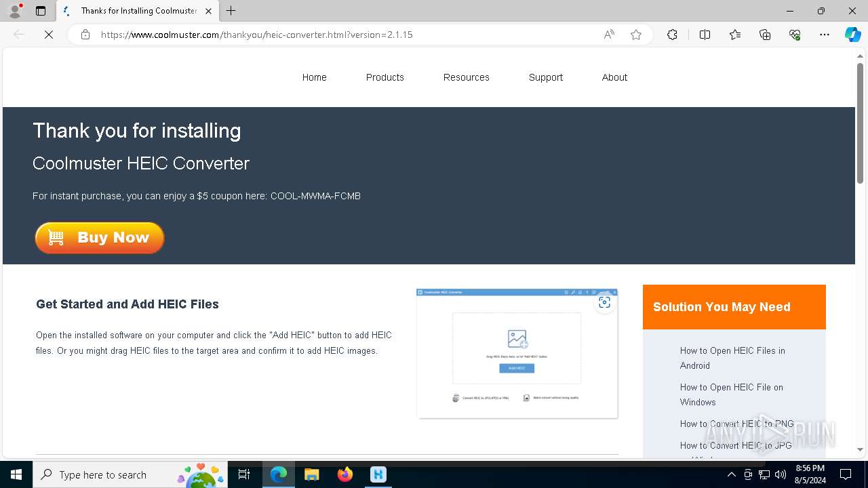Click the Buy Now button
Viewport: 868px width, 488px height.
(x=100, y=238)
